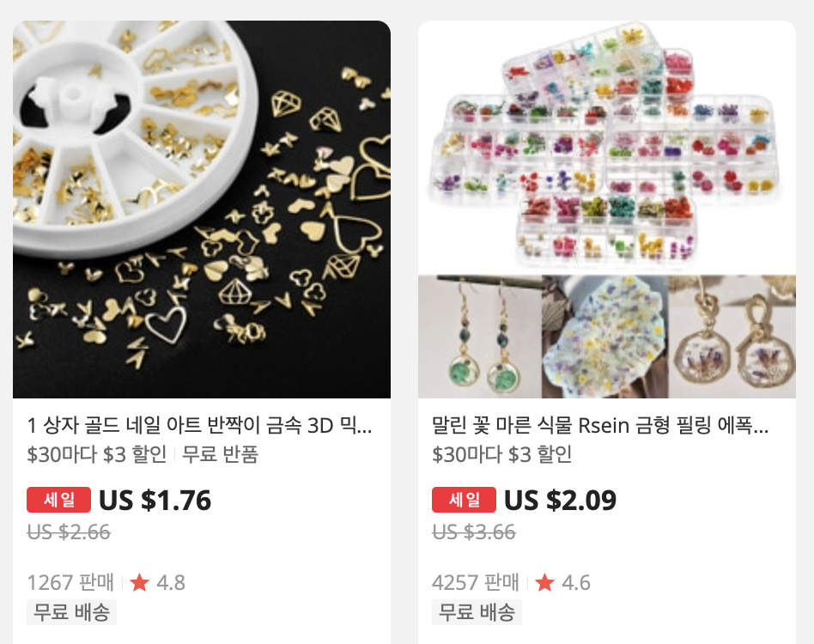Screen dimensions: 814x644
Task: Click the star icon next to 4.8
Action: (x=139, y=583)
